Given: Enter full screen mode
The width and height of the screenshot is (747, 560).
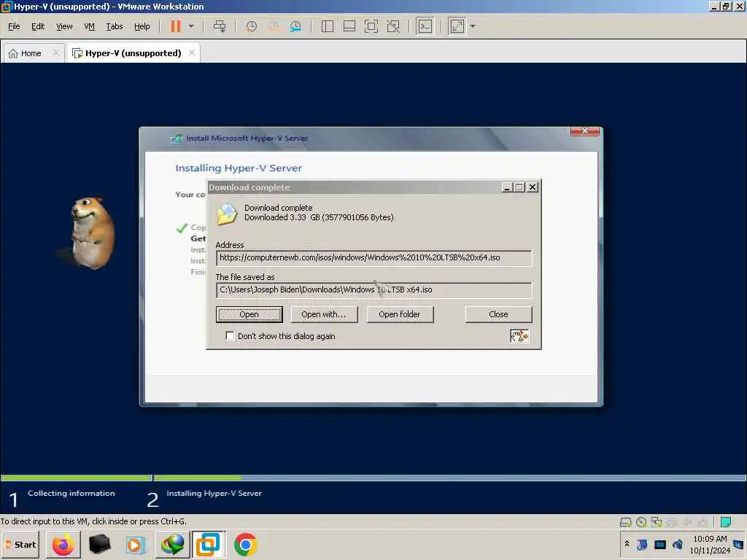Looking at the screenshot, I should tap(371, 26).
